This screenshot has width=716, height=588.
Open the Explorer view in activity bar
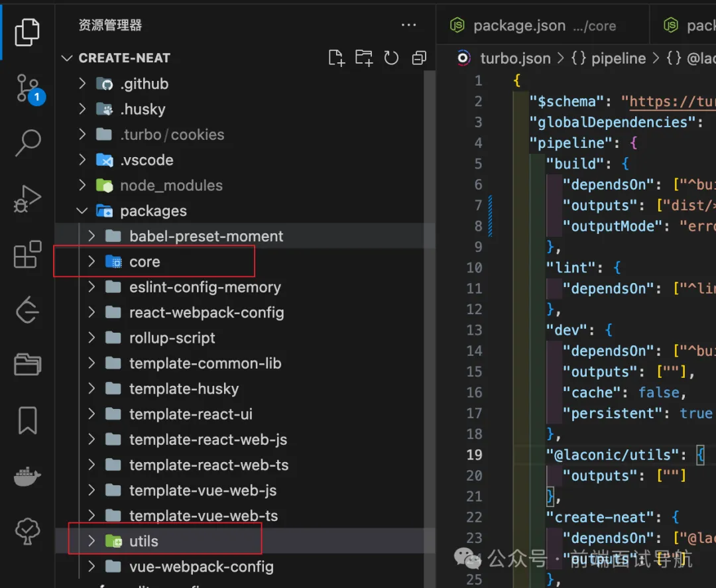click(27, 32)
